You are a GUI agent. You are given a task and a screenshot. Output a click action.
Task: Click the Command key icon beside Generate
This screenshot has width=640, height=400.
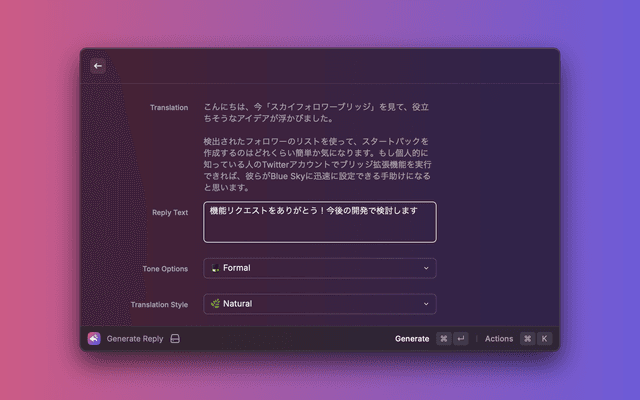(x=444, y=339)
